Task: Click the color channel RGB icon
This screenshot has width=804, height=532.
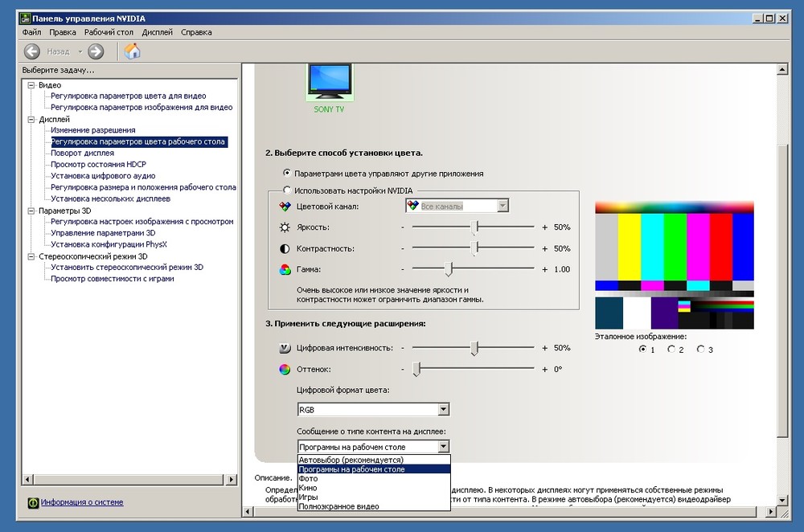Action: pyautogui.click(x=285, y=207)
